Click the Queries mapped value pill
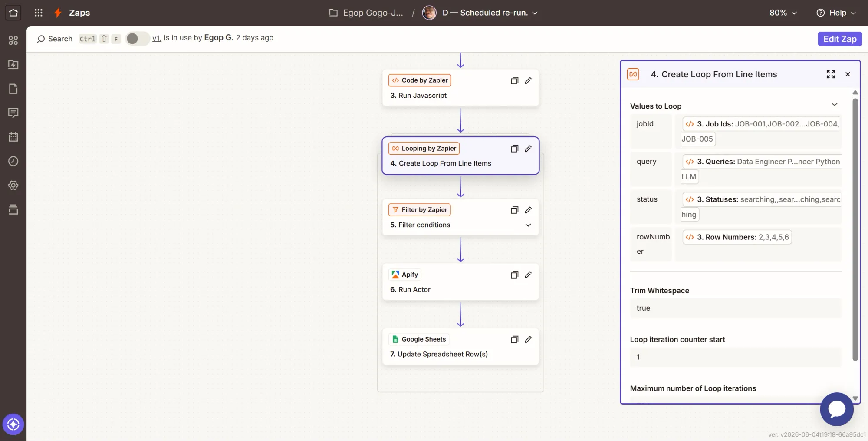This screenshot has height=441, width=868. pyautogui.click(x=760, y=169)
